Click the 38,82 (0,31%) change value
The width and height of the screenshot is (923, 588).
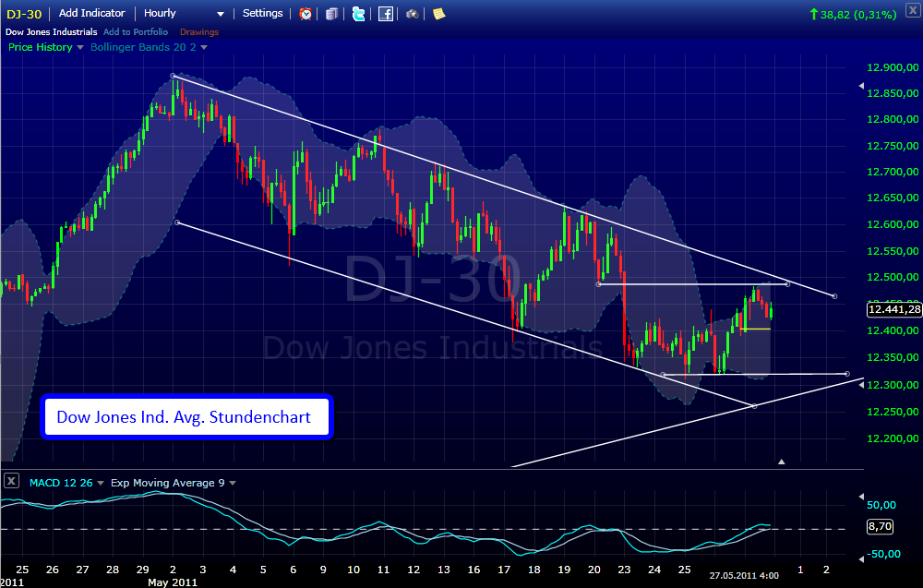pyautogui.click(x=857, y=14)
